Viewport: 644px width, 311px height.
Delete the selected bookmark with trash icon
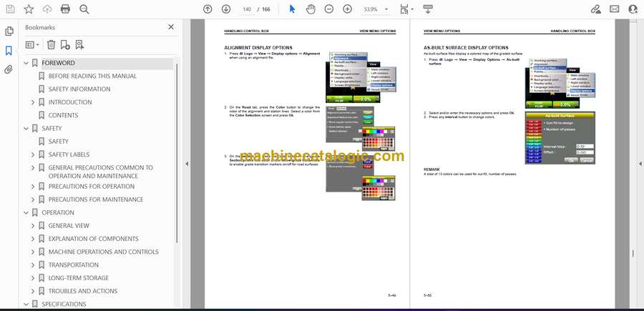(51, 45)
